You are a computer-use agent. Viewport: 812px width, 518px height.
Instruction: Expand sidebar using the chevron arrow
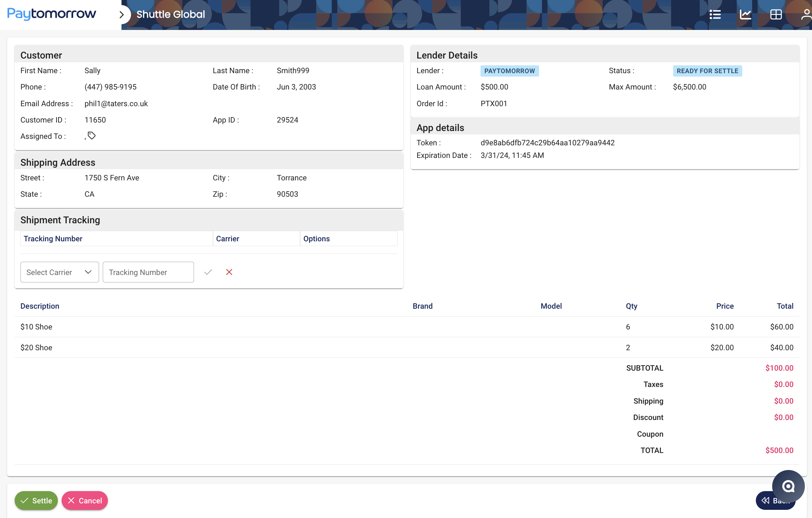click(x=121, y=14)
